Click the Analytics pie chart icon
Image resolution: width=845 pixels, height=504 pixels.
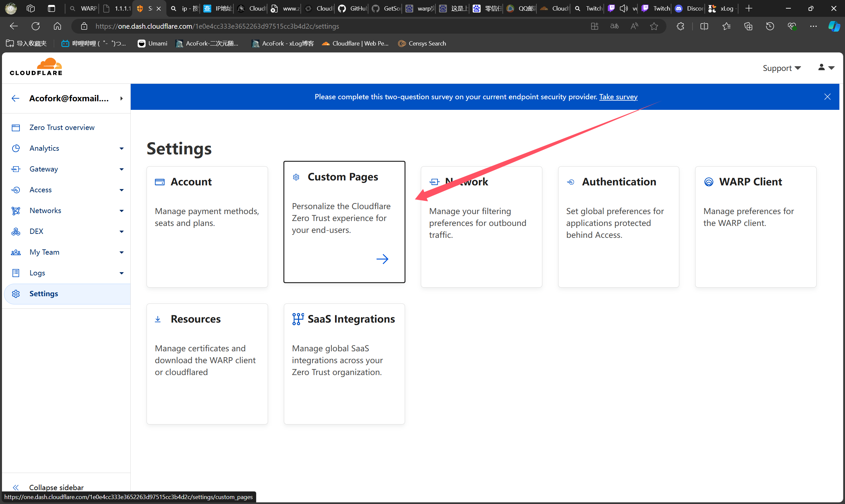point(16,148)
